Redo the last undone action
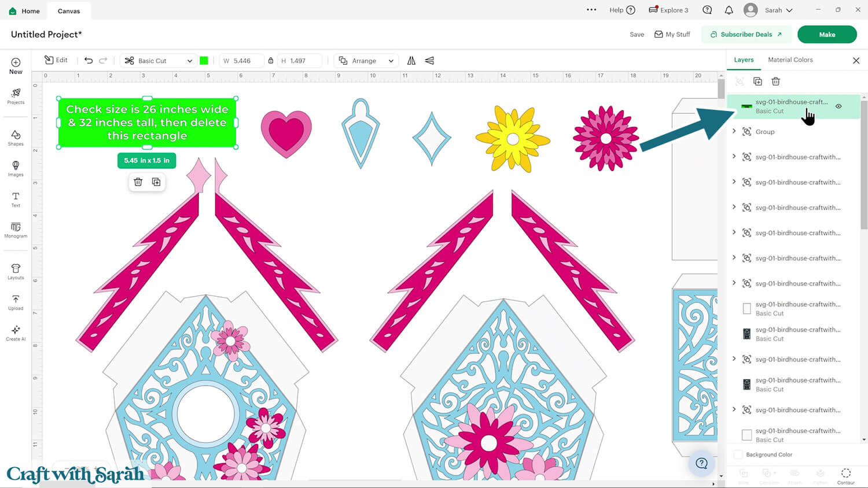Viewport: 868px width, 488px height. point(103,60)
